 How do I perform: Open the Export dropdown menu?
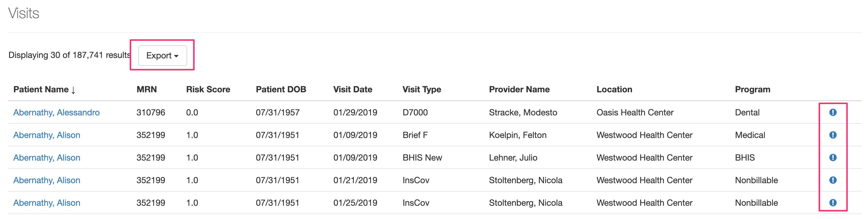click(x=163, y=55)
